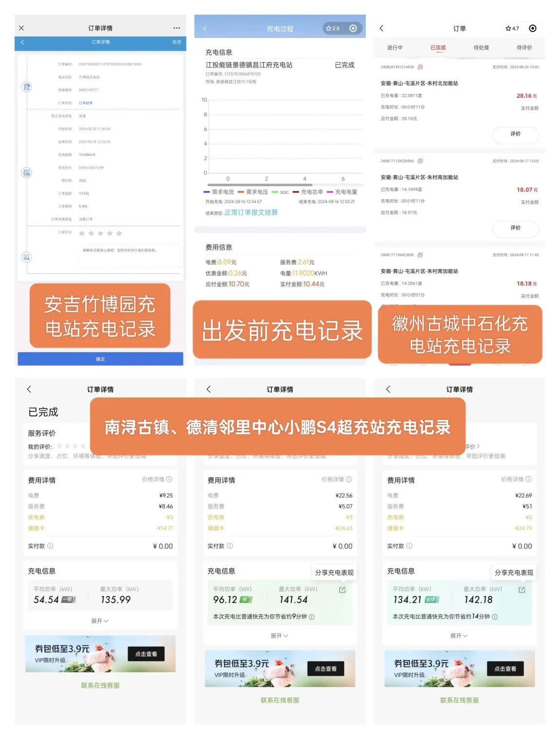The width and height of the screenshot is (560, 739).
Task: Tap 实付款 info icon in ¥22.56 order
Action: (x=230, y=546)
